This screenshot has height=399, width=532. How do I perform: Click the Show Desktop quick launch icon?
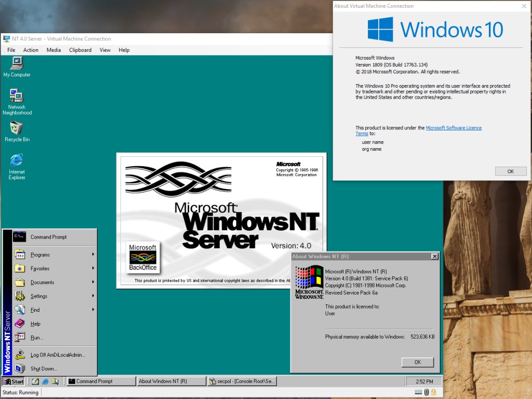point(35,381)
